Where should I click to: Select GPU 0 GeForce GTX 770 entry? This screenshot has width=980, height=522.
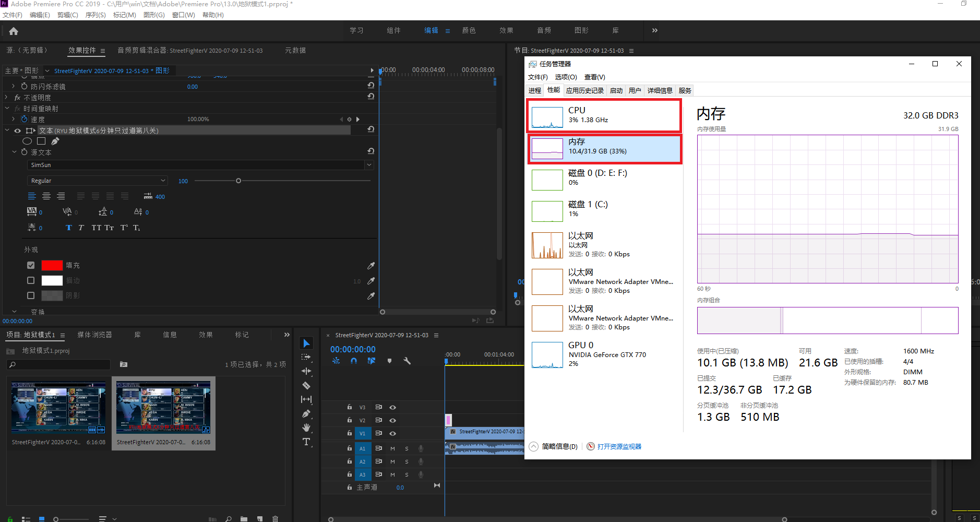click(605, 354)
